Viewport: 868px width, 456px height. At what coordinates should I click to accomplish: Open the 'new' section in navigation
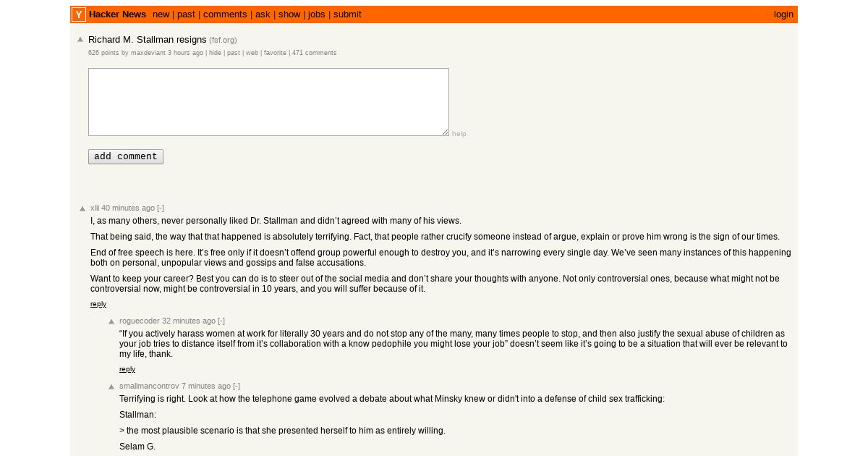161,14
